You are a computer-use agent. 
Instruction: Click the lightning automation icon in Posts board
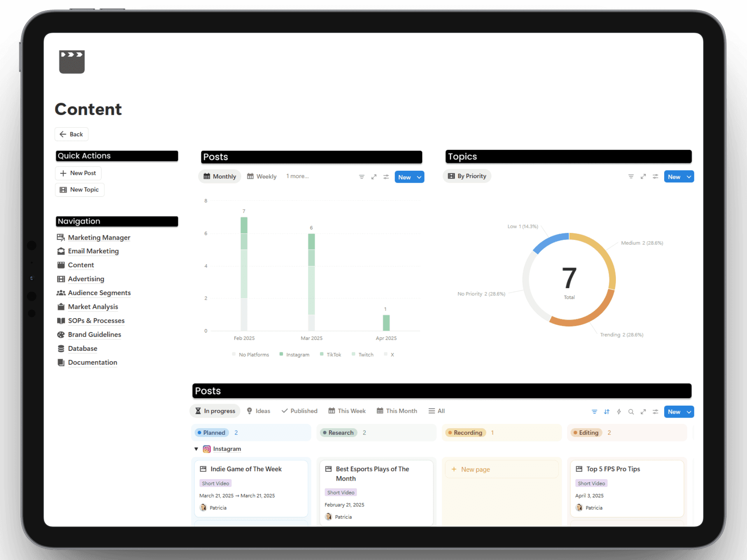coord(619,411)
